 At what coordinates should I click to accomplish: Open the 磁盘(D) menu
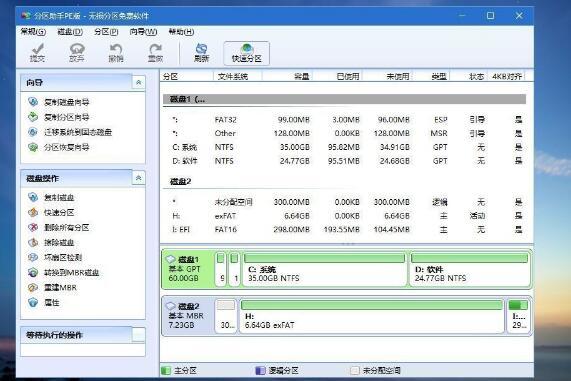coord(70,32)
